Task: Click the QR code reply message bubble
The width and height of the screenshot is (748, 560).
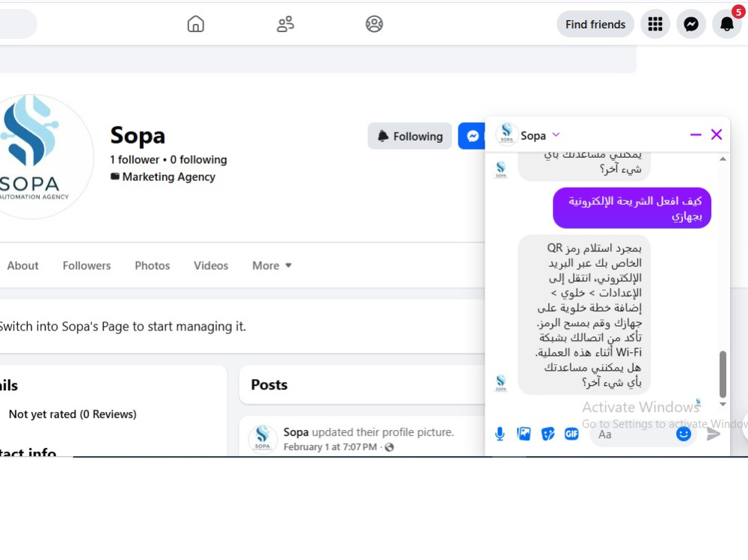Action: 584,314
